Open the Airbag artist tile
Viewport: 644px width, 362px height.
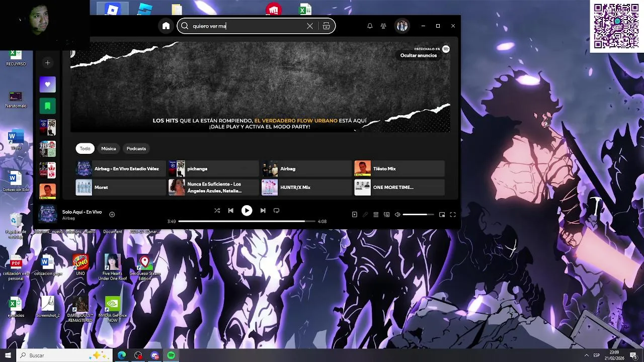(306, 168)
